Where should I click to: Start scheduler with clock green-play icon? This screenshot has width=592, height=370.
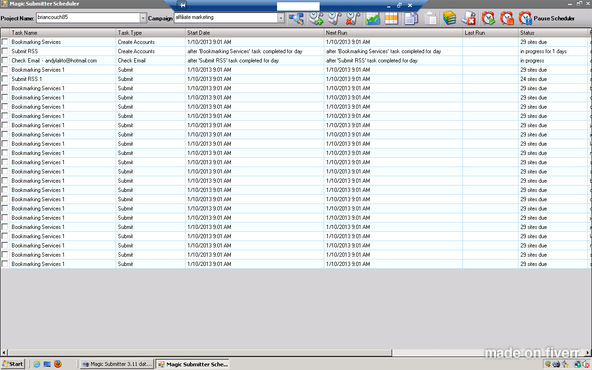(488, 18)
